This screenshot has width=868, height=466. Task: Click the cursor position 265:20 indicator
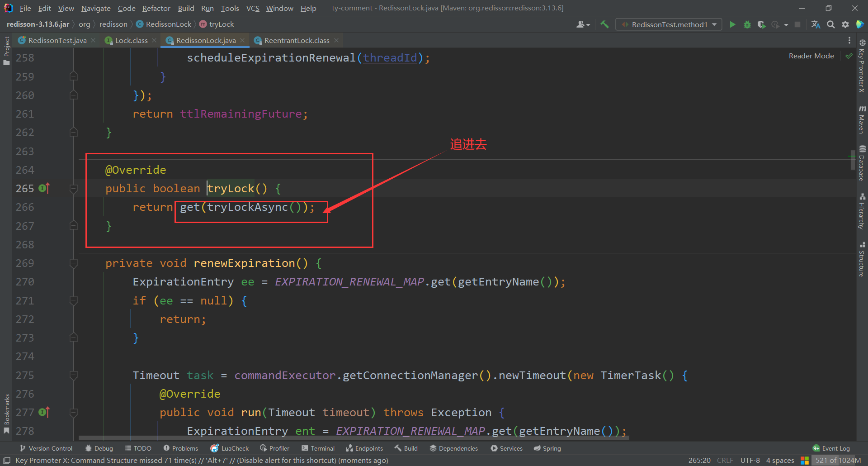[699, 460]
